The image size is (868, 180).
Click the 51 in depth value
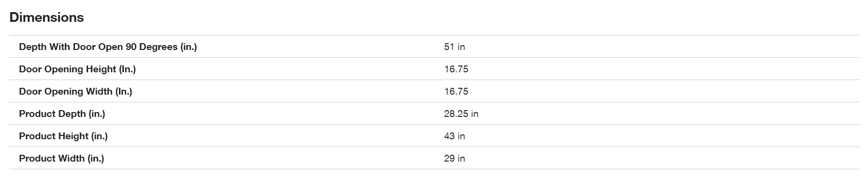click(454, 47)
